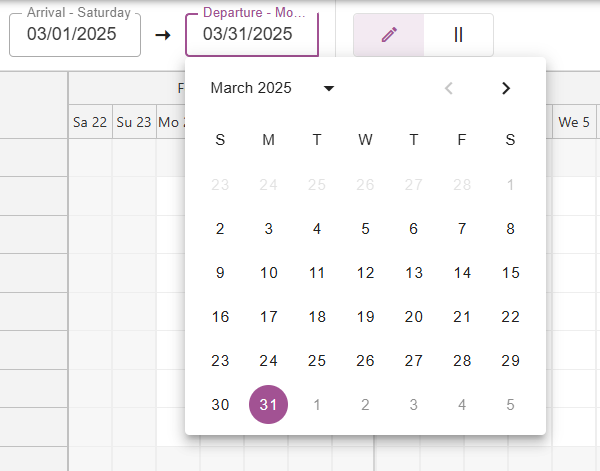600x471 pixels.
Task: Pick March 28 in the date picker
Action: coord(462,361)
